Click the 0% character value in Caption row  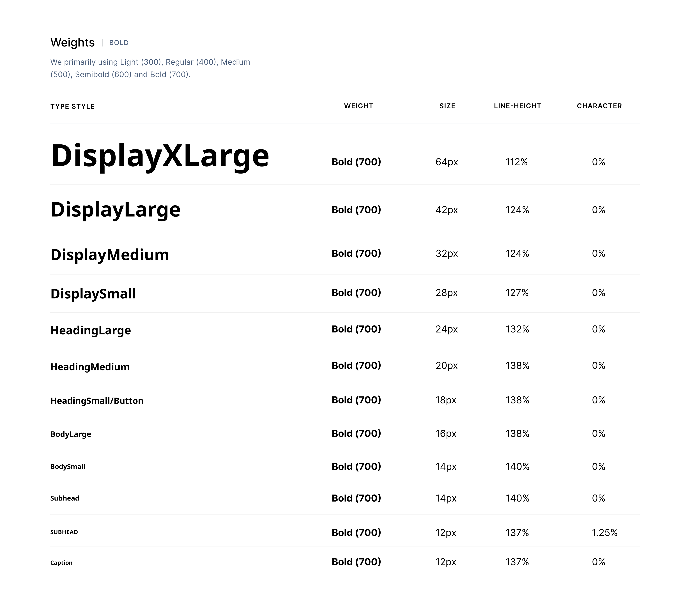tap(599, 562)
